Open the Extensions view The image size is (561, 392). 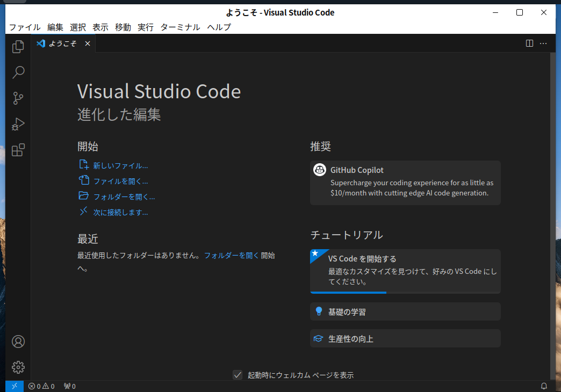pos(18,150)
